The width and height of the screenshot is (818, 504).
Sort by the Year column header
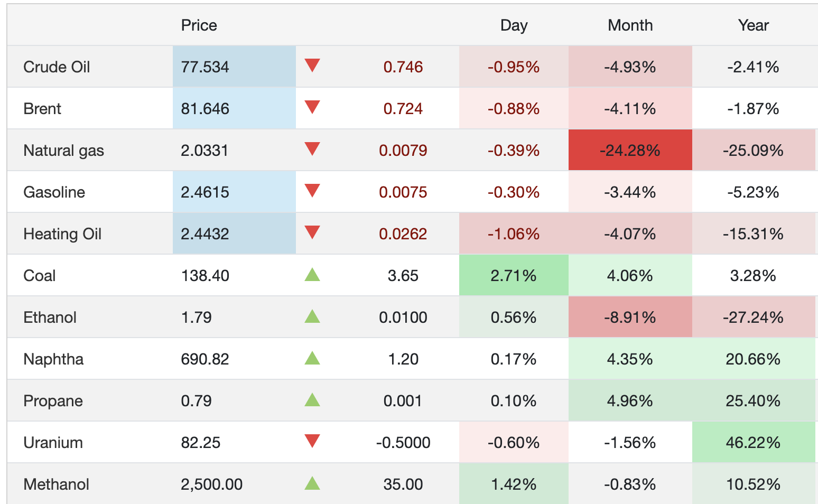click(x=753, y=25)
